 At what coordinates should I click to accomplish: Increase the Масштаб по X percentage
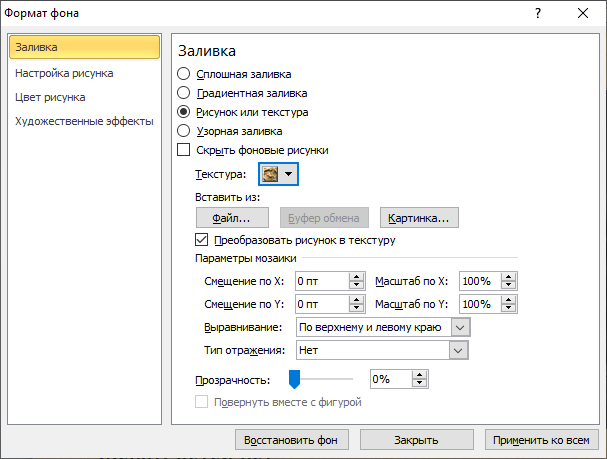click(x=508, y=277)
